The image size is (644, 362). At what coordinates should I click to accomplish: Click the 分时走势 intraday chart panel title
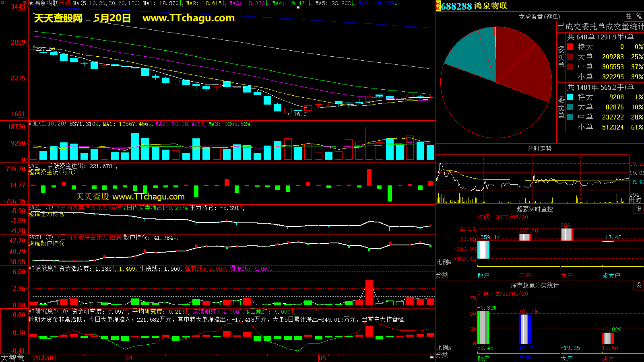point(539,149)
